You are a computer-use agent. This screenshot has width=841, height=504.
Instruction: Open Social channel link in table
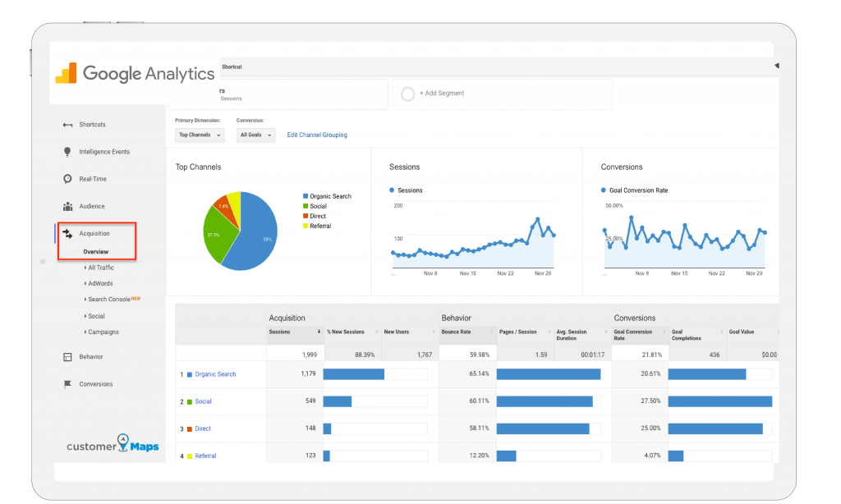(x=204, y=401)
